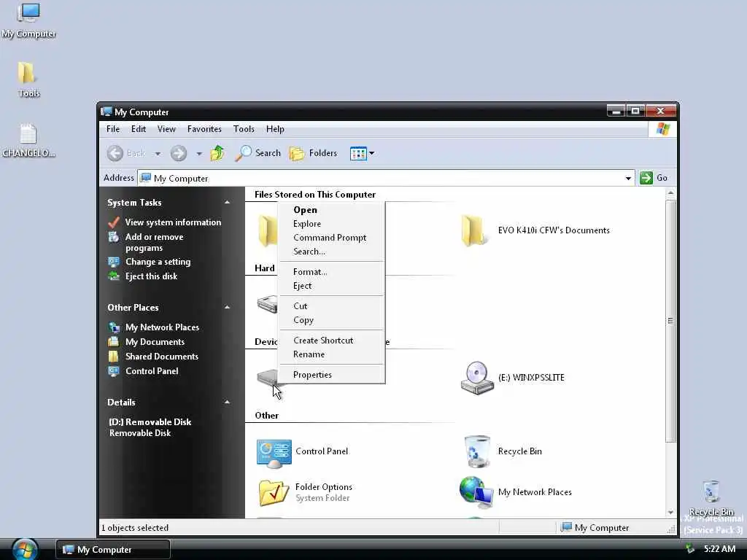Choose Properties in the context menu
Screen dimensions: 747x560
pyautogui.click(x=332, y=375)
